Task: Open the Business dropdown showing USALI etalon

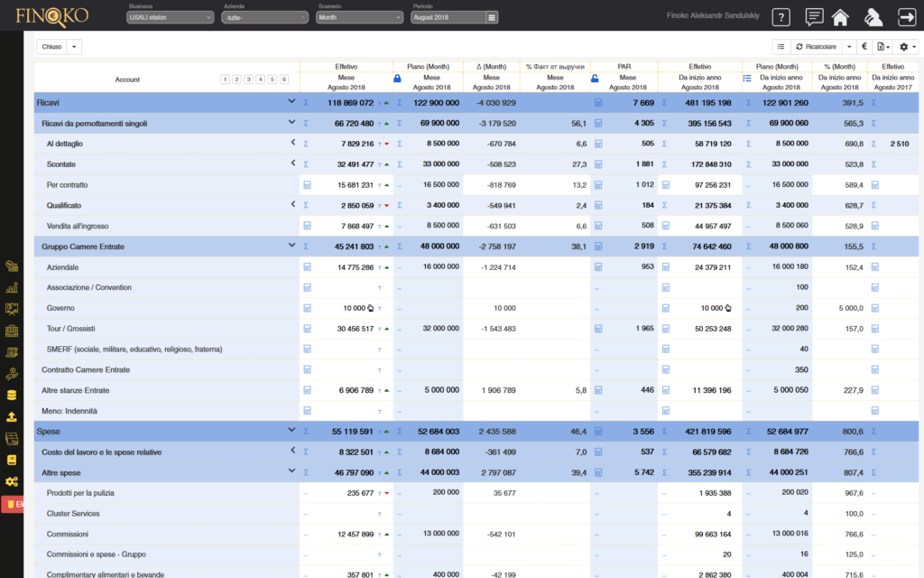Action: (x=171, y=17)
